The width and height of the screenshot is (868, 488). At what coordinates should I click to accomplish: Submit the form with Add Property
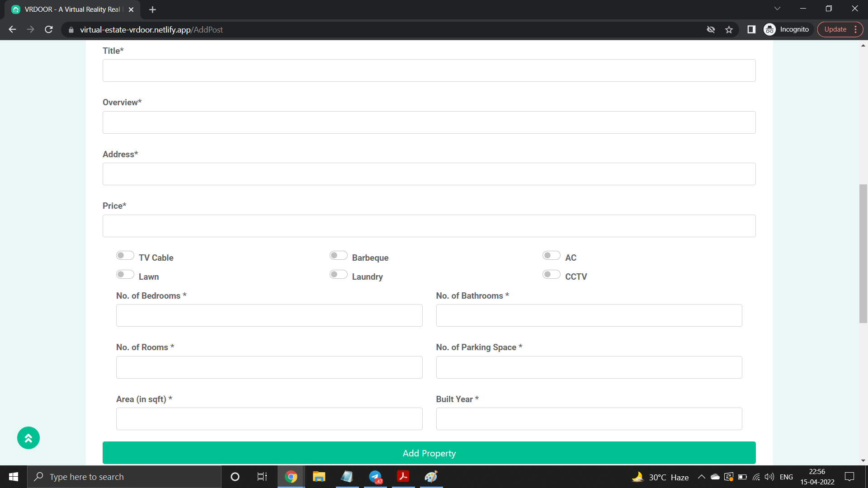(x=429, y=453)
